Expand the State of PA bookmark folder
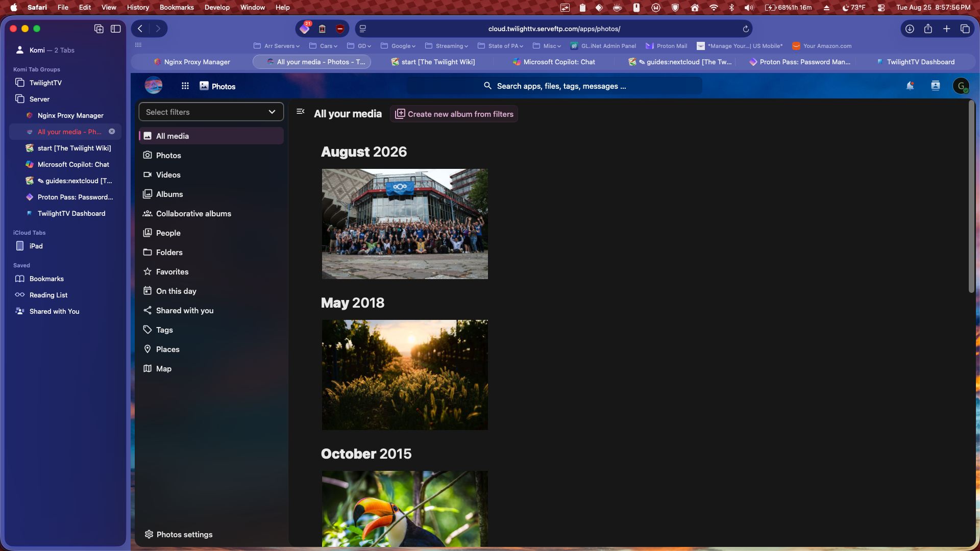The width and height of the screenshot is (980, 551). click(x=501, y=46)
